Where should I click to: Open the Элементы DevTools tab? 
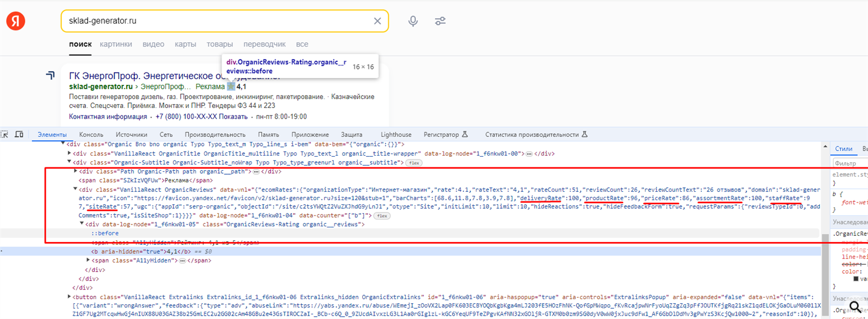(52, 135)
